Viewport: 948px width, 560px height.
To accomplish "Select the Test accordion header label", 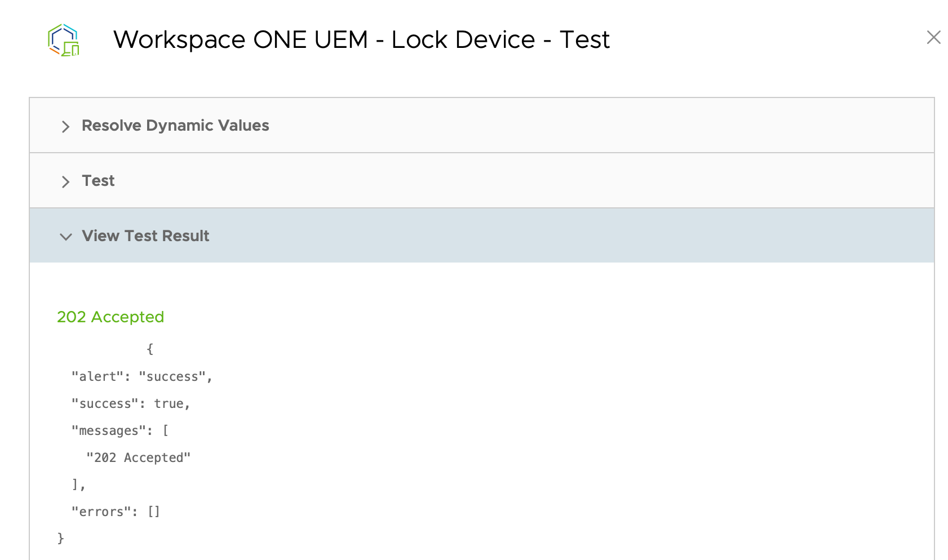I will click(98, 181).
